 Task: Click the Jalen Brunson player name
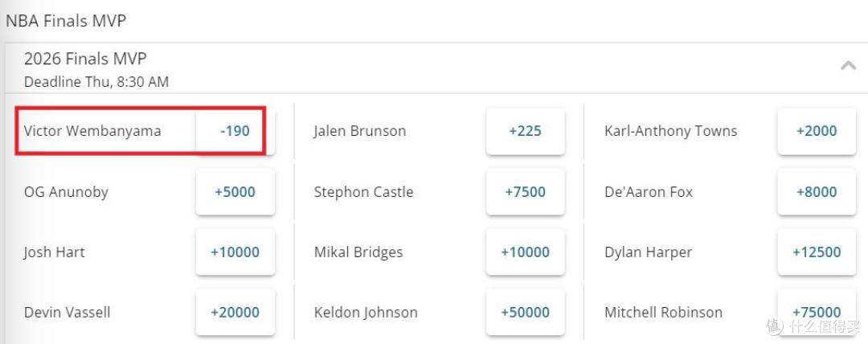coord(360,131)
